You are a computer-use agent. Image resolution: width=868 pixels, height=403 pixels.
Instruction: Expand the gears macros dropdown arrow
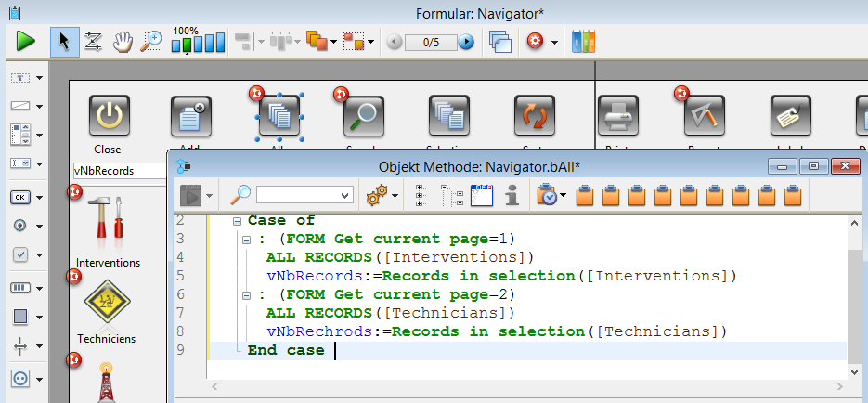coord(395,195)
